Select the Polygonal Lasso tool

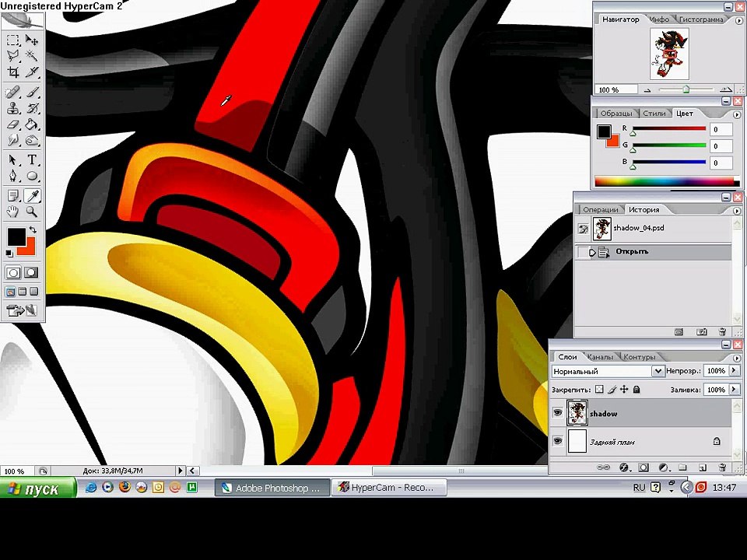tap(13, 56)
